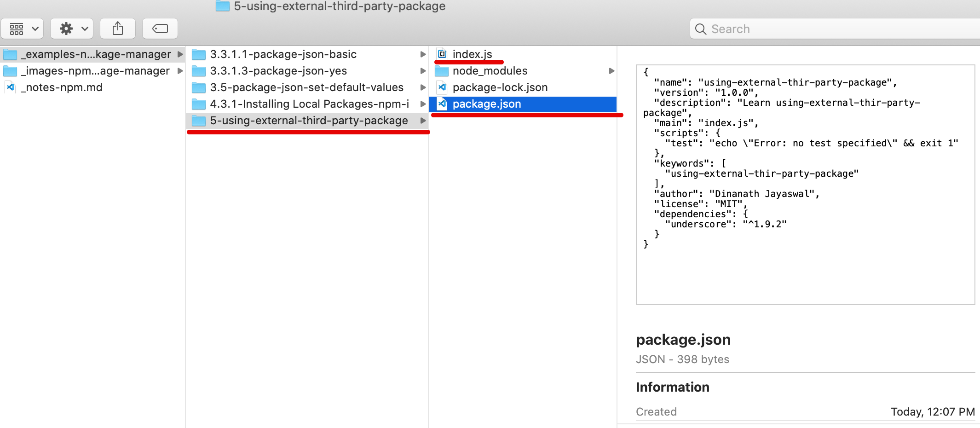Expand the node_modules folder arrow
The image size is (980, 428).
[x=612, y=70]
